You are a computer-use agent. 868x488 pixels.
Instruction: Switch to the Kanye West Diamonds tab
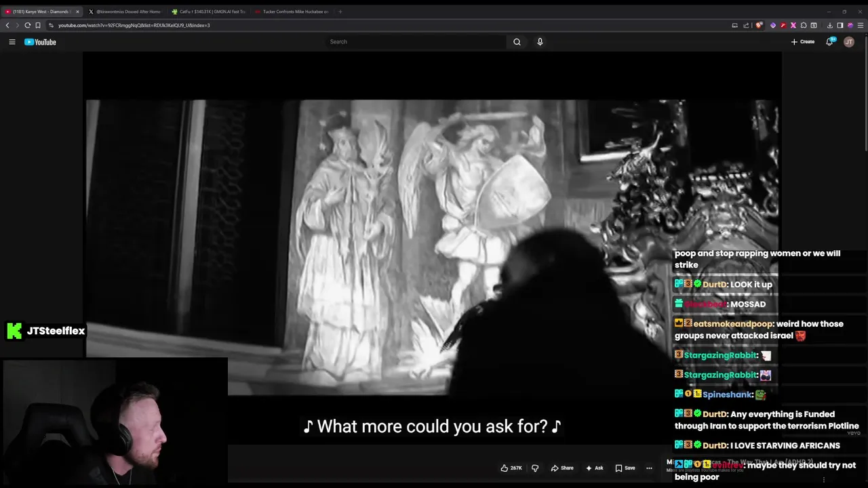41,12
